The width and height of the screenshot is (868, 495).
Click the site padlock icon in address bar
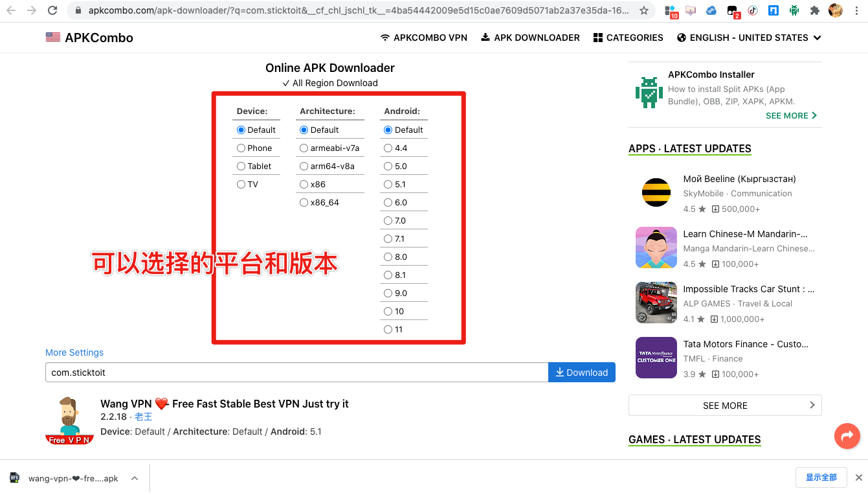coord(78,10)
